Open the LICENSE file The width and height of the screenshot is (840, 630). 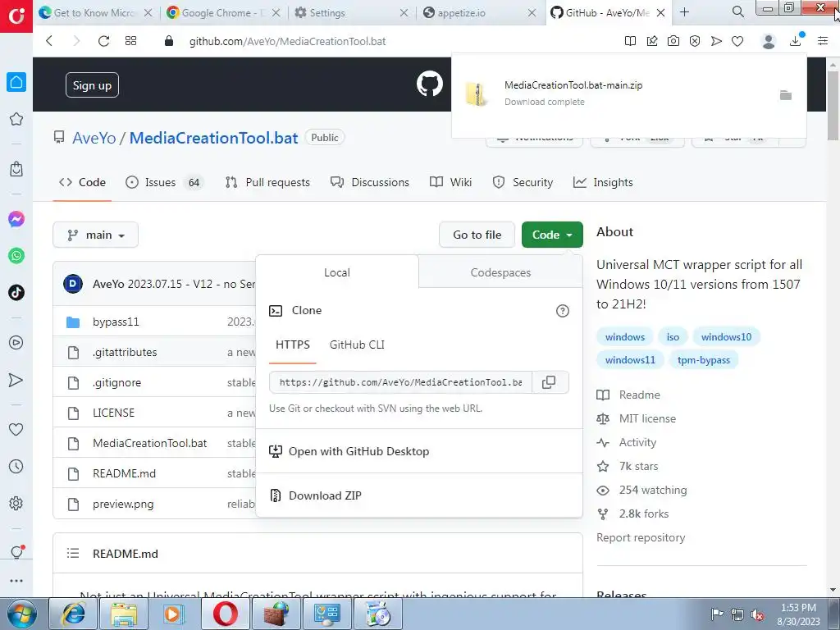click(113, 413)
